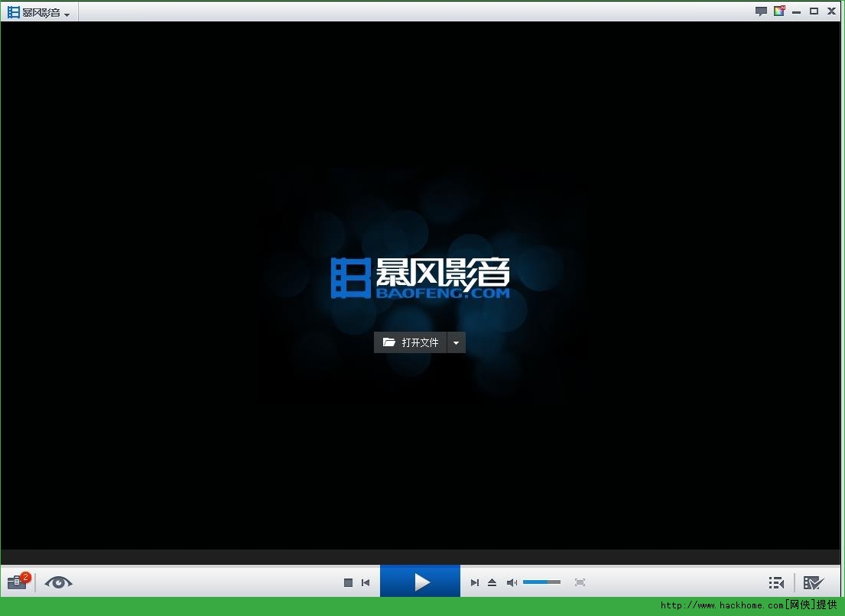Skip to the previous track
The width and height of the screenshot is (845, 616).
click(366, 582)
